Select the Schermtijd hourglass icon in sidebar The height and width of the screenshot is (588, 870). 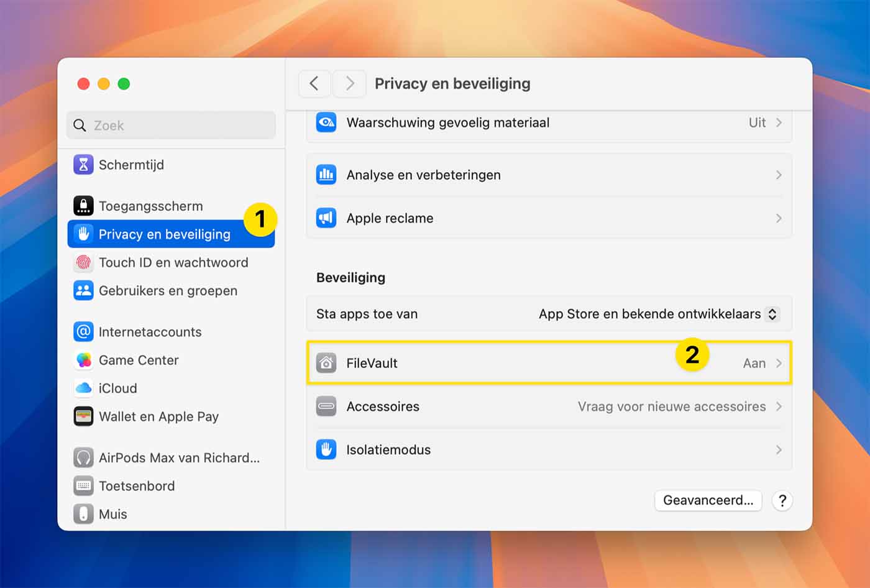point(83,165)
